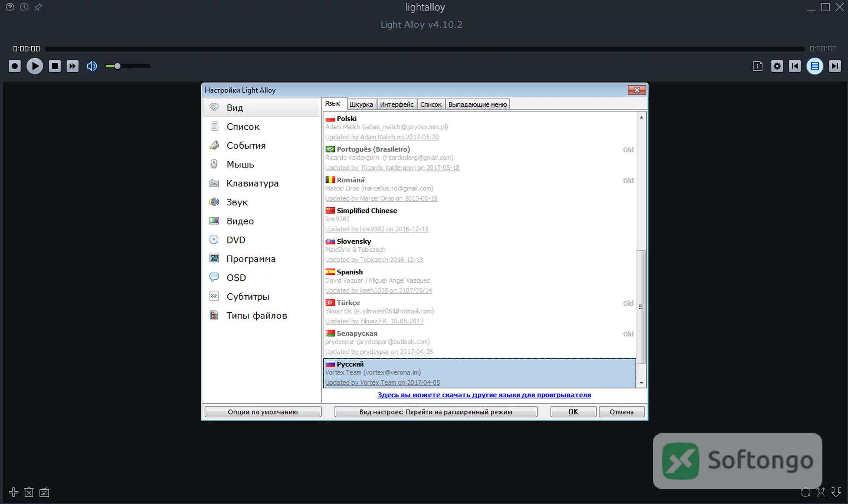Open the Видео settings category
Image resolution: width=848 pixels, height=504 pixels.
tap(261, 221)
